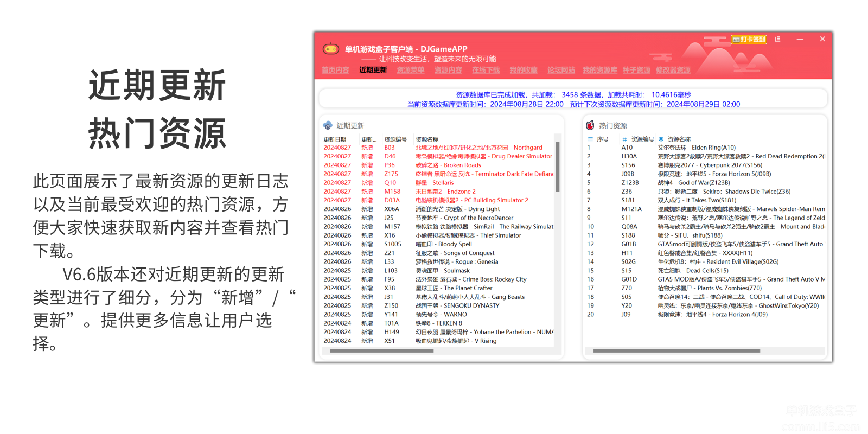This screenshot has width=868, height=434.
Task: Open the 我的资源库 tab
Action: pyautogui.click(x=600, y=70)
